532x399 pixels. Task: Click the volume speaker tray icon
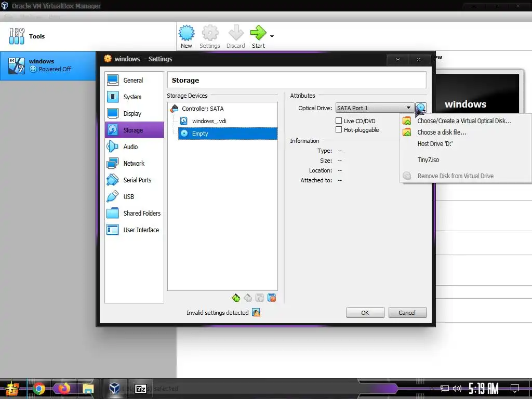pyautogui.click(x=457, y=389)
